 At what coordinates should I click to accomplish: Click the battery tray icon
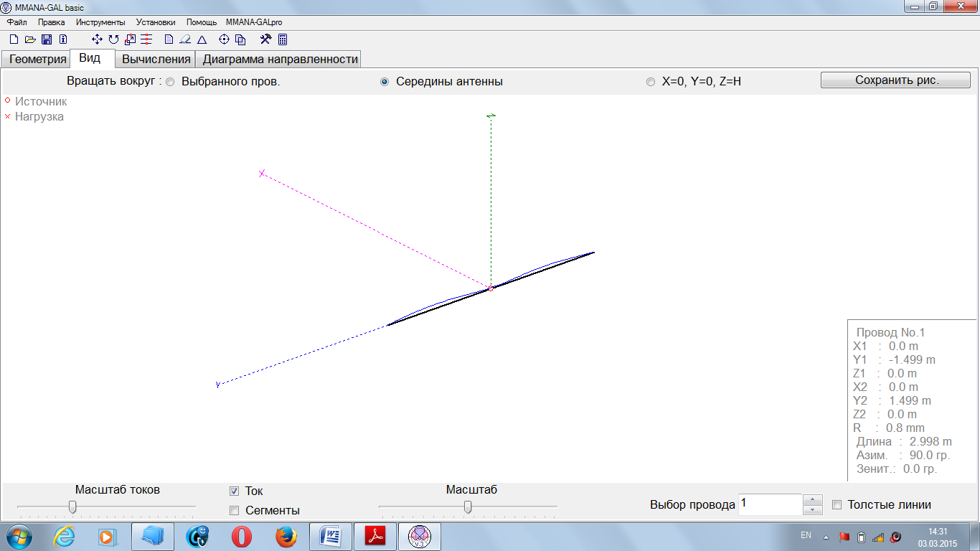tap(862, 537)
